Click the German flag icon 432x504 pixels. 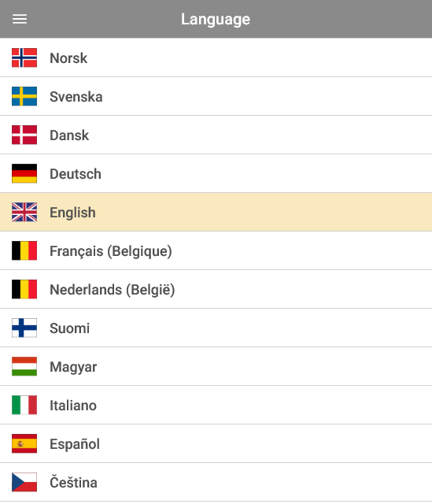[24, 173]
